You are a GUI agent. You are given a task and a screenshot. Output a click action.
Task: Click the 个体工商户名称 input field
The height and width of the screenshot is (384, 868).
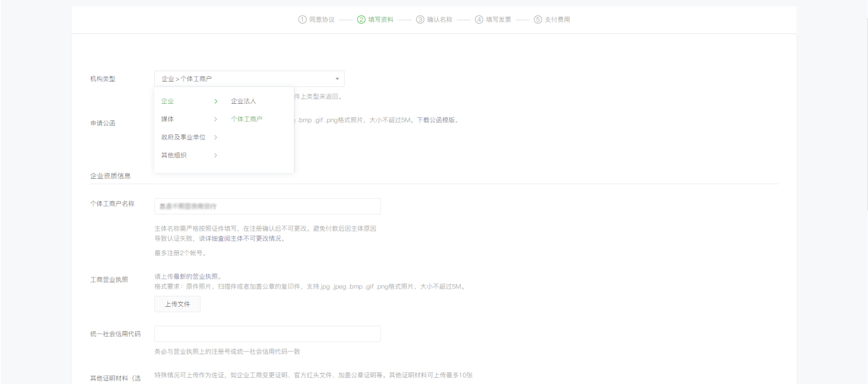pyautogui.click(x=267, y=206)
